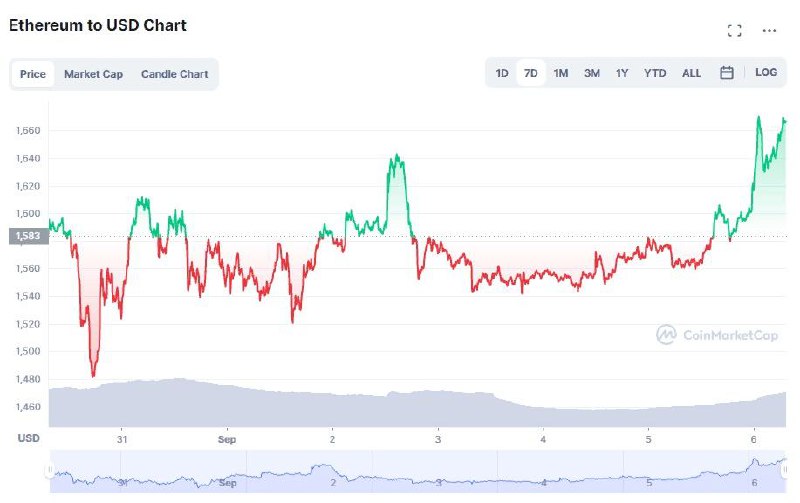Grab the left range slider handle
The height and width of the screenshot is (503, 800).
pyautogui.click(x=49, y=470)
